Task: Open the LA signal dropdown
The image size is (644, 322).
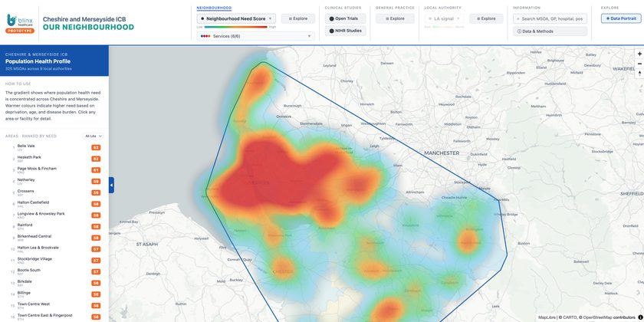Action: point(444,18)
